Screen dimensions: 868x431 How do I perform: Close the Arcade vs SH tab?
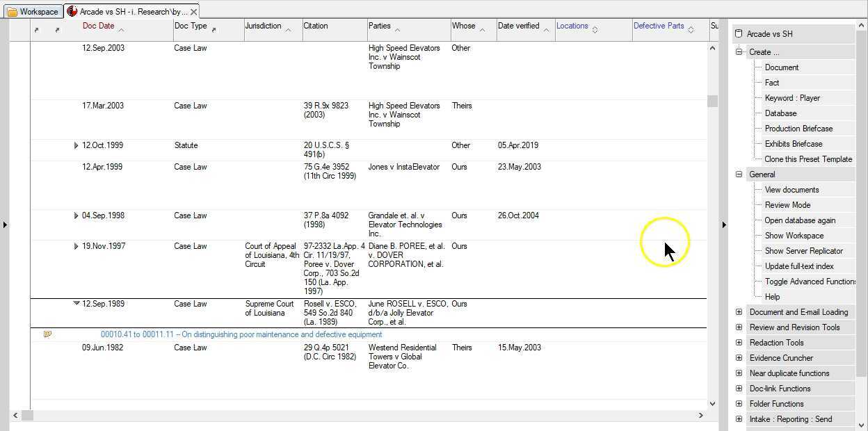[194, 12]
